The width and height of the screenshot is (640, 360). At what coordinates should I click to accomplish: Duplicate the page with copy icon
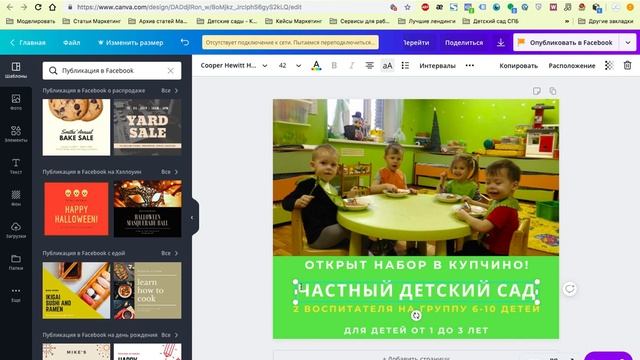553,91
